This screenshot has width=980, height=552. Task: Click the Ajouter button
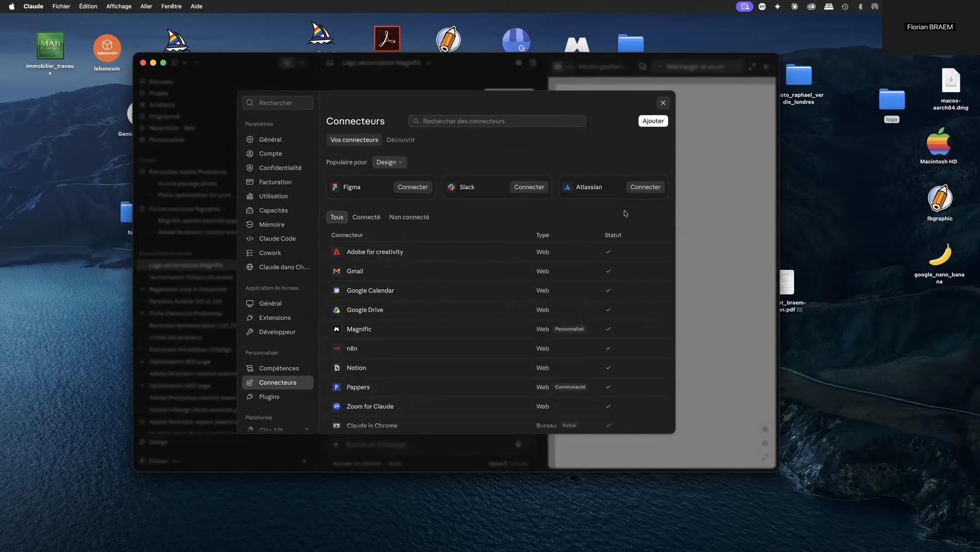click(653, 121)
